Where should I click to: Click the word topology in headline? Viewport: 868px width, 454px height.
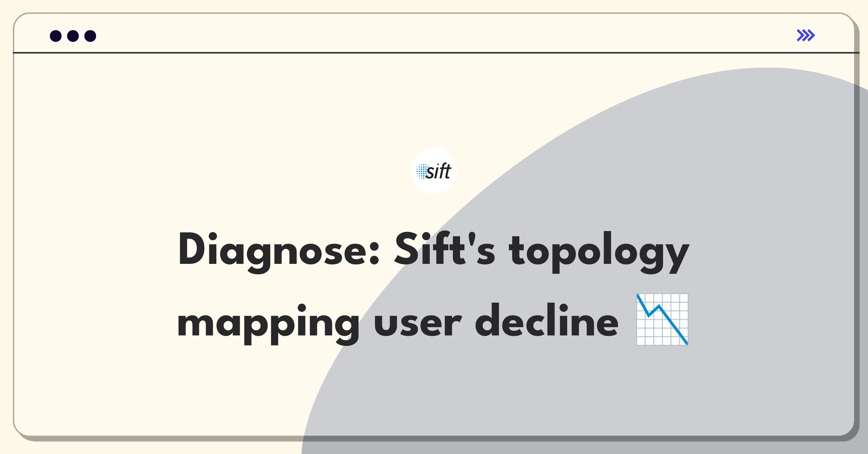point(599,253)
